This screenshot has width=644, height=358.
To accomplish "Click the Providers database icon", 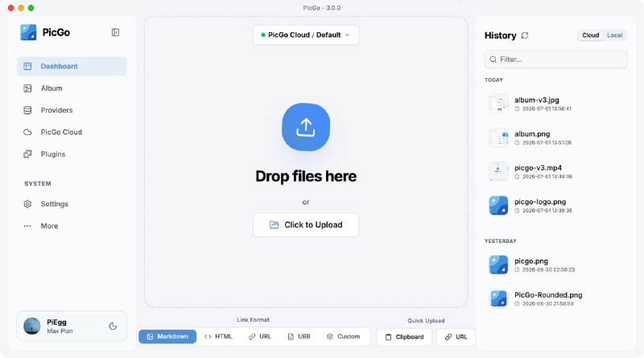I will [x=27, y=110].
